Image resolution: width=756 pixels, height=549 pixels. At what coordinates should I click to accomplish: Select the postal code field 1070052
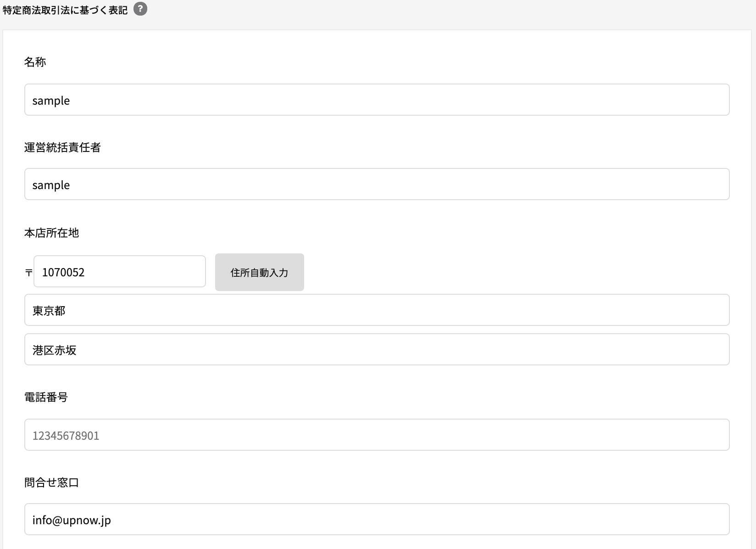119,271
